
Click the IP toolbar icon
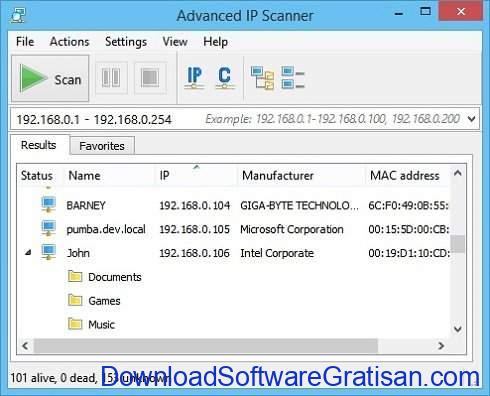click(194, 78)
